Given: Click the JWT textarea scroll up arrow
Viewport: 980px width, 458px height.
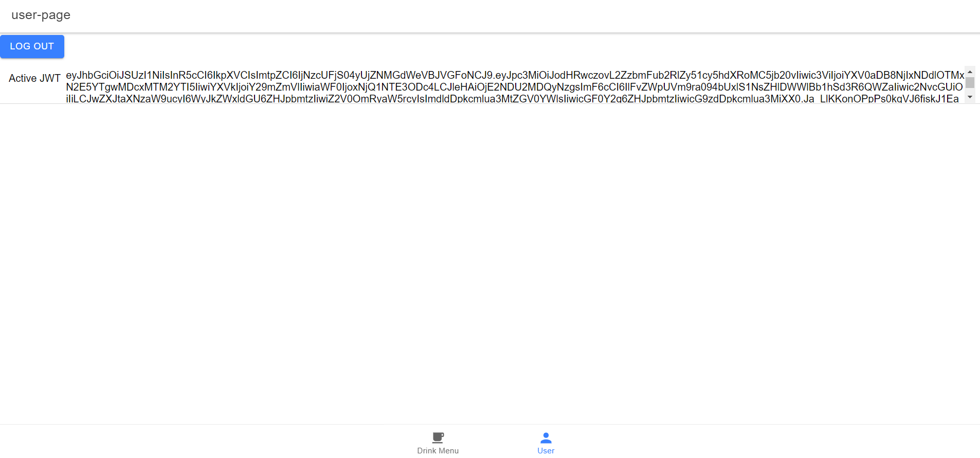Looking at the screenshot, I should [970, 72].
